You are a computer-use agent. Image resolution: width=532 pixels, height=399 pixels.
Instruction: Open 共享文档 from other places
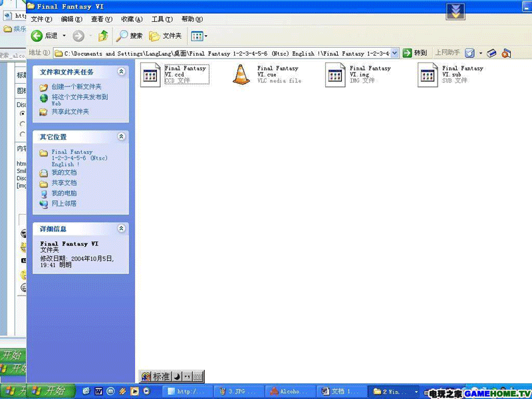pos(64,184)
